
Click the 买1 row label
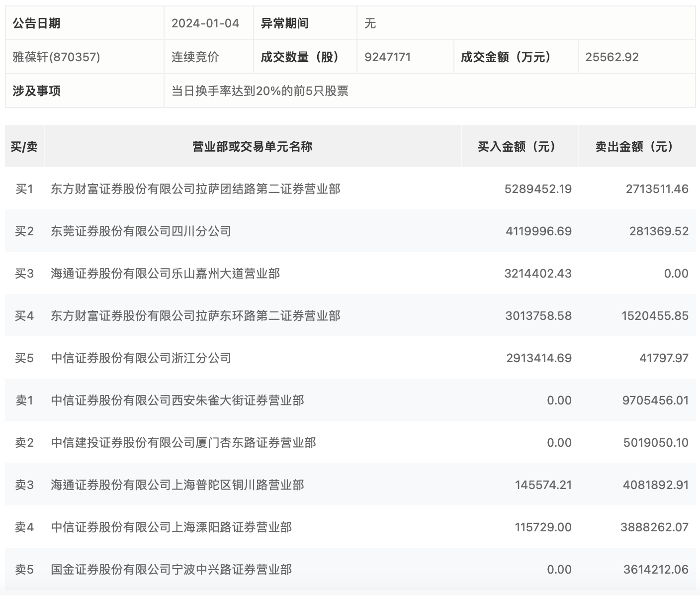[x=24, y=189]
